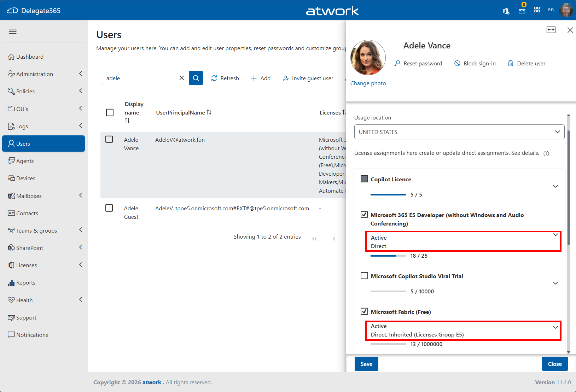Image resolution: width=576 pixels, height=392 pixels.
Task: Toggle the hamburger navigation menu
Action: 13,32
